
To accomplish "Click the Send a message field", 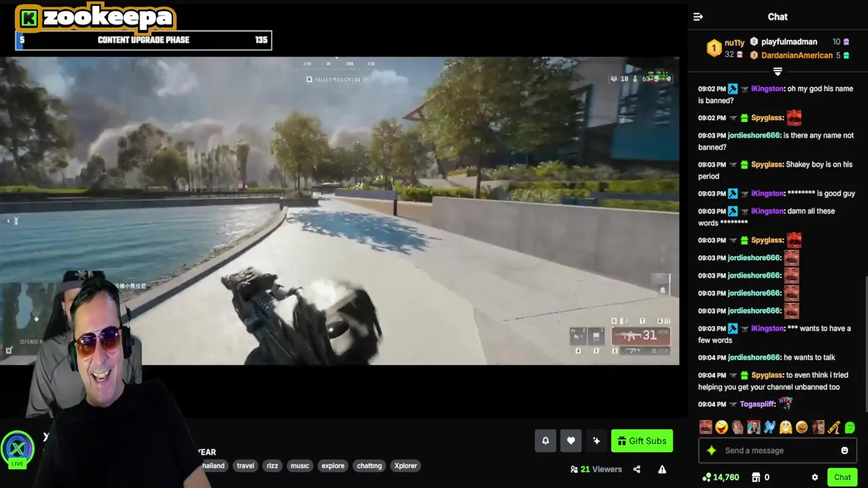I will (778, 451).
